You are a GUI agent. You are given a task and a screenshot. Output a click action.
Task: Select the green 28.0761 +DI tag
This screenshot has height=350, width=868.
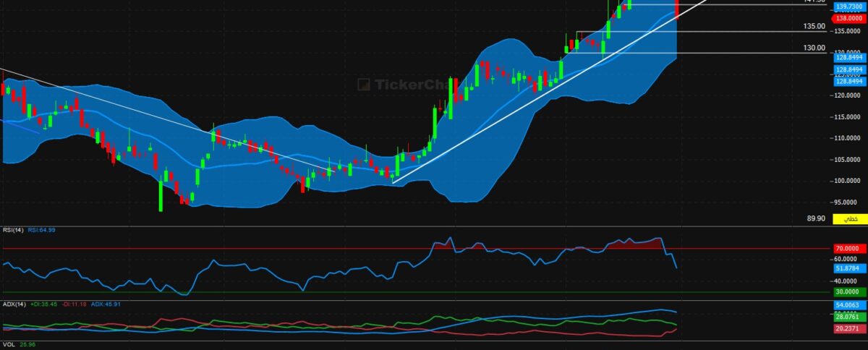coord(850,317)
